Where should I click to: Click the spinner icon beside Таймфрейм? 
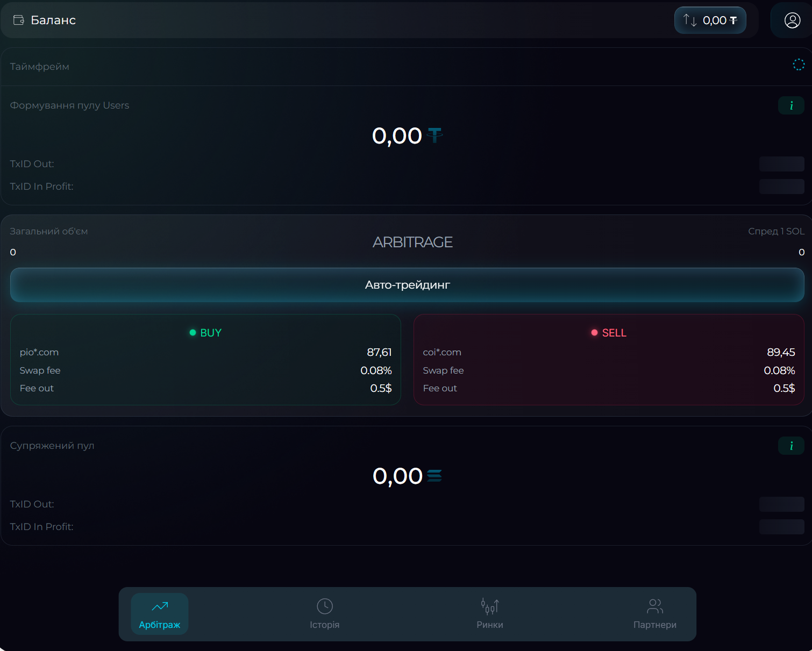(x=799, y=65)
